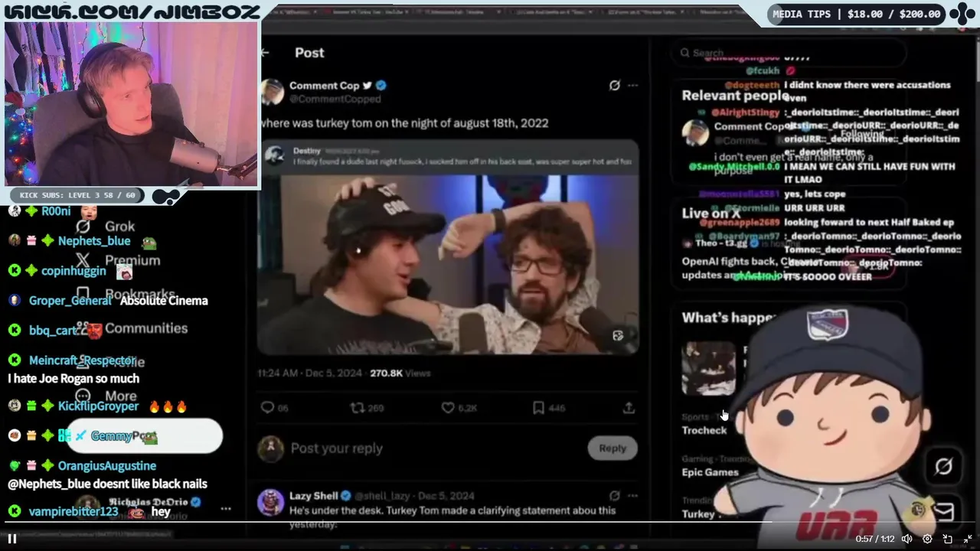Open Bookmarks in the left sidebar
This screenshot has width=980, height=551.
click(x=126, y=294)
